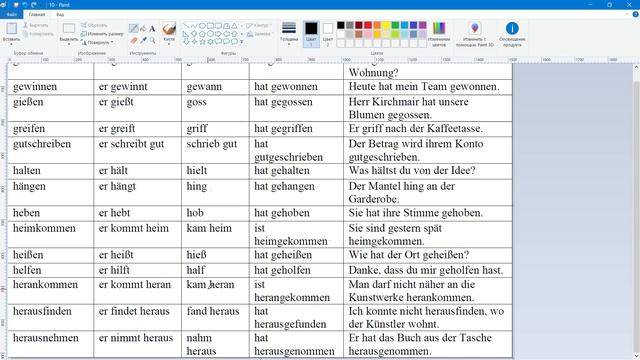The image size is (640, 360).
Task: Click the word 'gewinnen' in canvas
Action: (x=35, y=87)
